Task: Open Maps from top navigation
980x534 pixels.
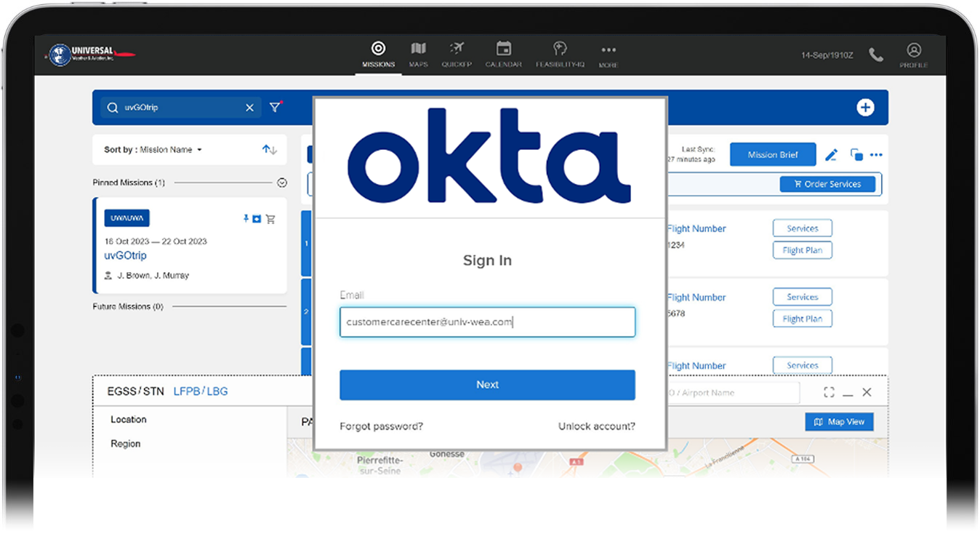Action: [418, 49]
